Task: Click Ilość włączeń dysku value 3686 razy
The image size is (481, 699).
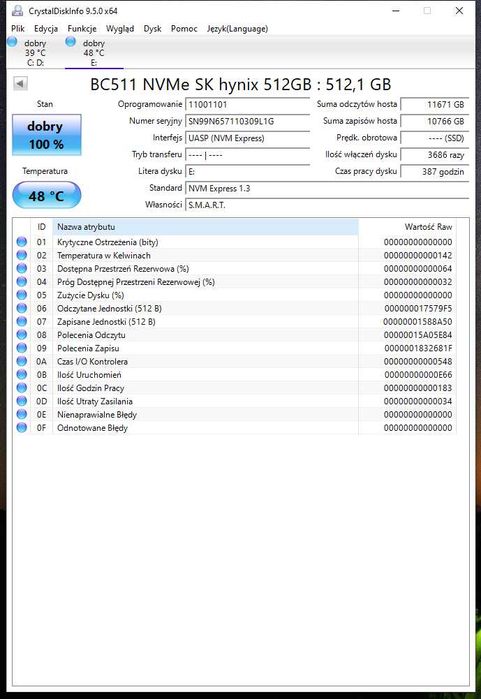Action: [435, 155]
